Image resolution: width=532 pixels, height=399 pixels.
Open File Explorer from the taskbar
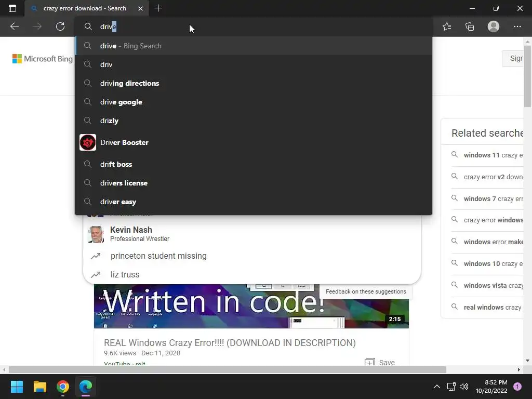[39, 387]
